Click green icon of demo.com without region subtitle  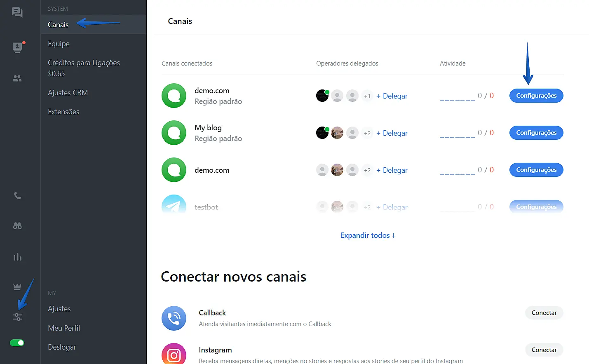174,170
